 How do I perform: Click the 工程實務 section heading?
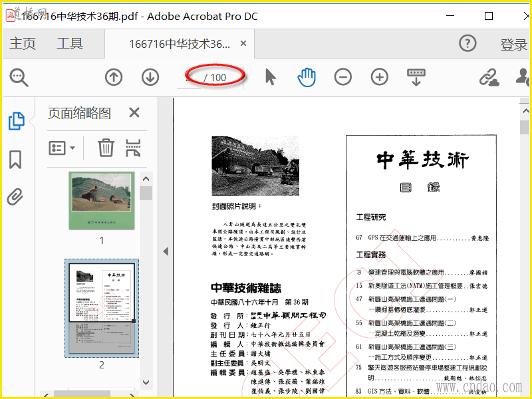pyautogui.click(x=371, y=255)
